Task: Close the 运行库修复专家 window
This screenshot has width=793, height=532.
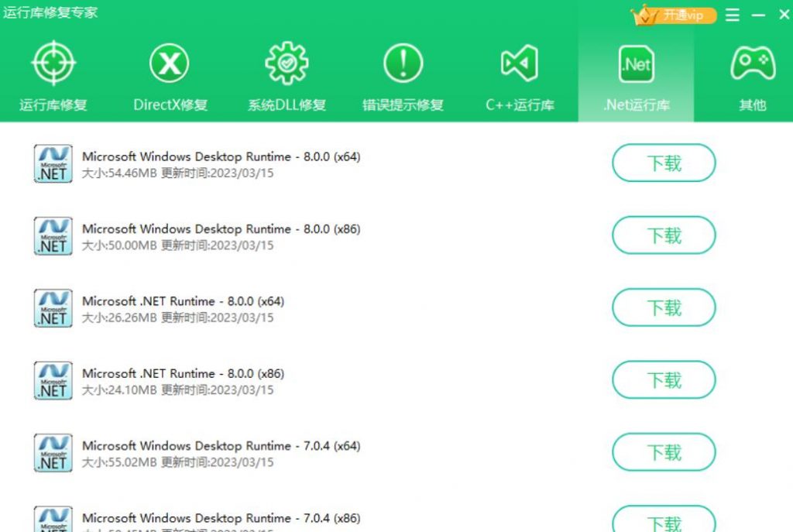Action: (784, 15)
